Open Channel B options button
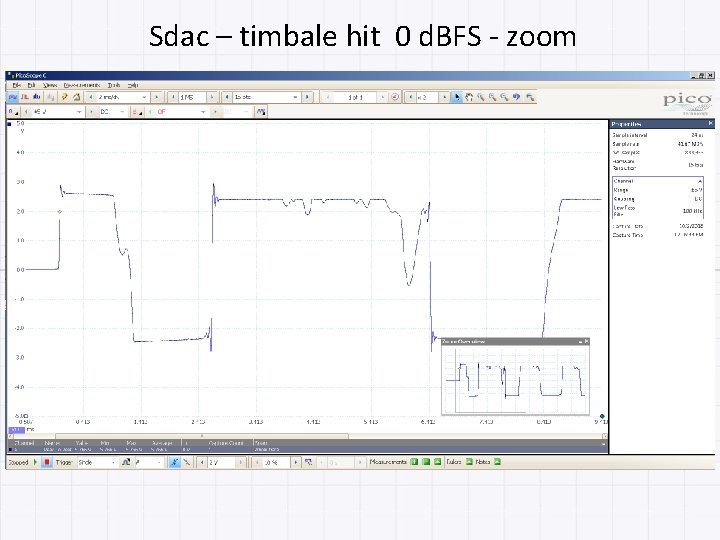The image size is (720, 540). tap(137, 112)
